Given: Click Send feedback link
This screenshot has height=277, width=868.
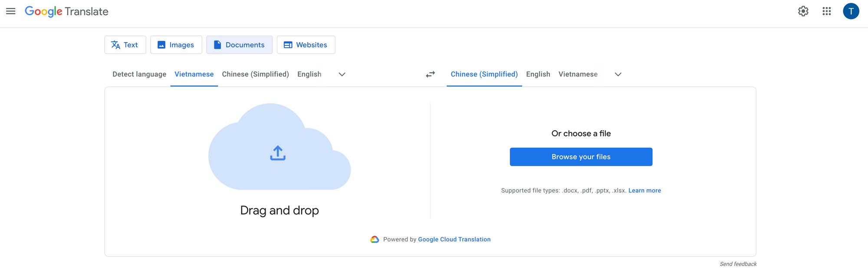Looking at the screenshot, I should tap(738, 264).
